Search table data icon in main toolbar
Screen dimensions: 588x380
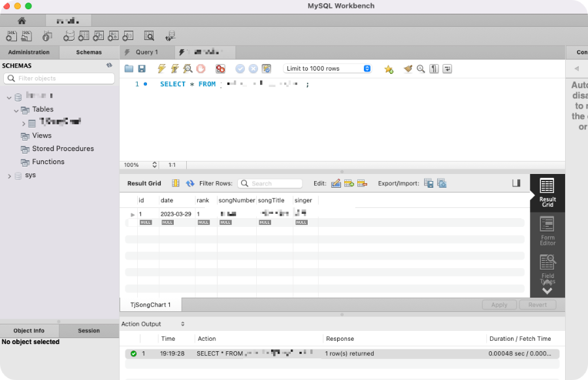tap(149, 36)
